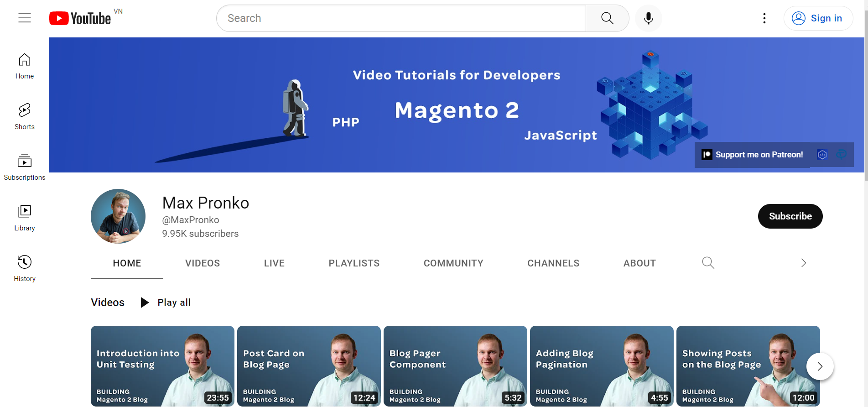Open Post Card on Blog Page video
Image resolution: width=868 pixels, height=407 pixels.
309,366
